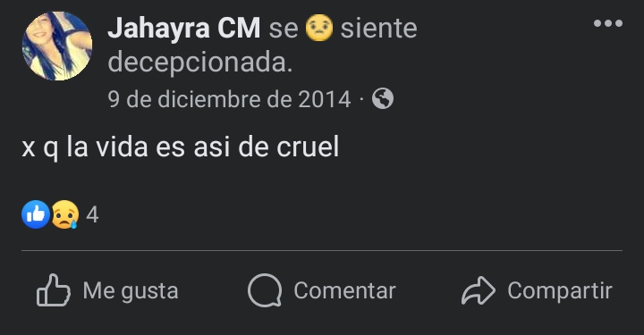644x335 pixels.
Task: Tap the 'Me gusta' label
Action: pyautogui.click(x=131, y=290)
